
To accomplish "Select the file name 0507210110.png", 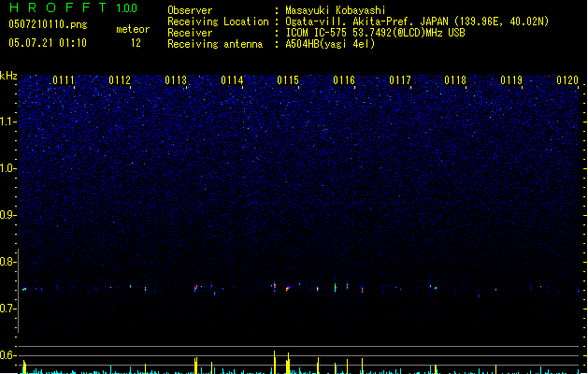I will pos(48,24).
